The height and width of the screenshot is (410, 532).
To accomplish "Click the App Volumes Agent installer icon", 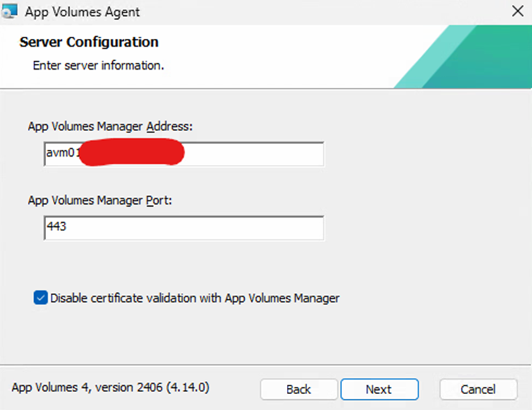I will coord(10,12).
